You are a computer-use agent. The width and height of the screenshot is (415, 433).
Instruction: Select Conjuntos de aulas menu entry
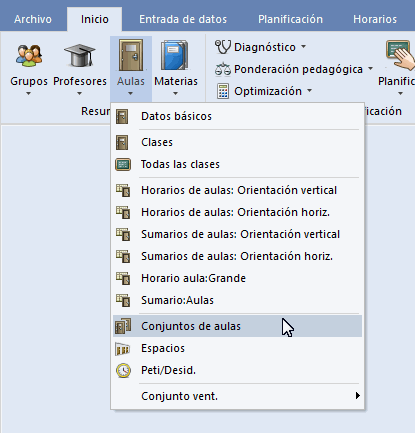(237, 326)
